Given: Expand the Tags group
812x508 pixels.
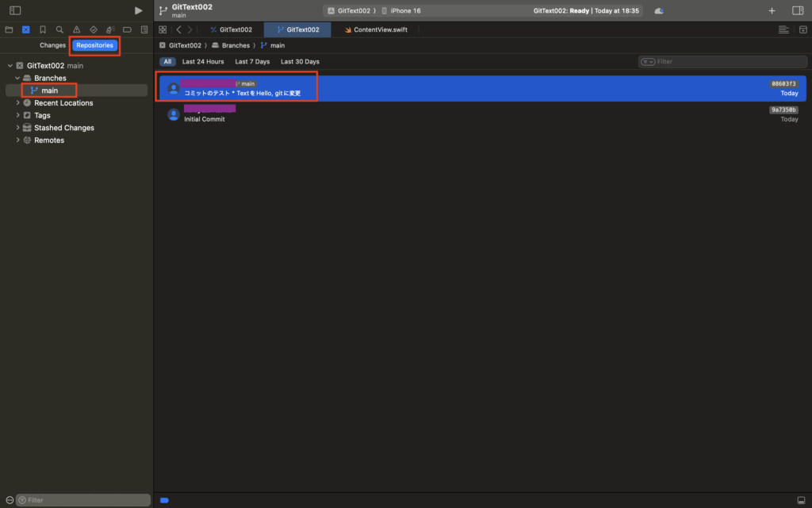Looking at the screenshot, I should click(17, 116).
